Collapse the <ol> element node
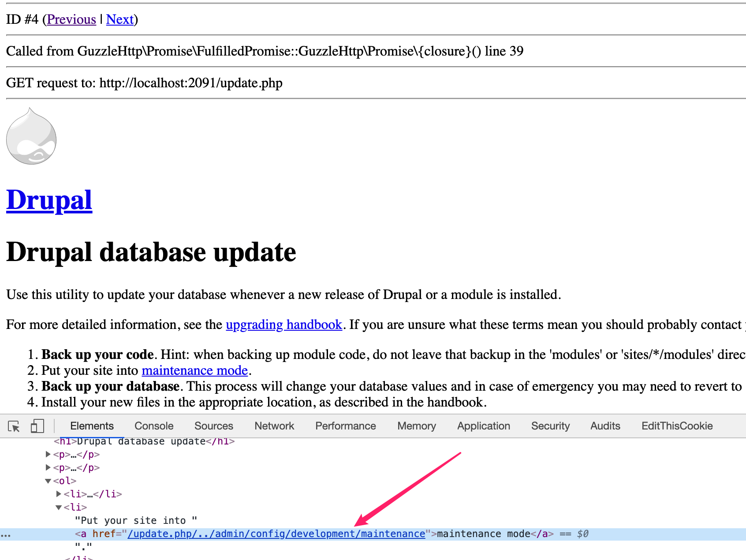The height and width of the screenshot is (560, 746). [x=48, y=481]
